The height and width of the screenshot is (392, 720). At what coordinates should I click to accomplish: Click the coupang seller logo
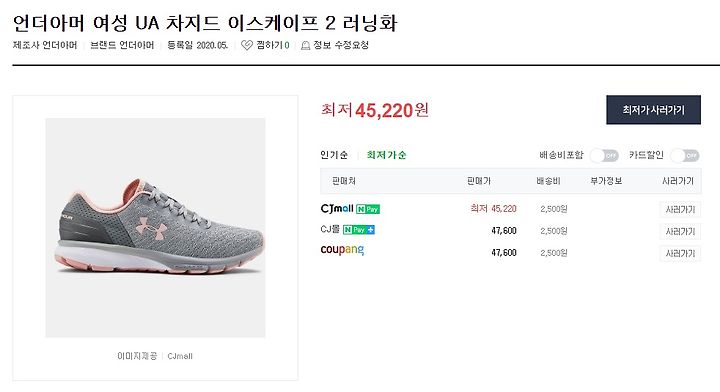coord(342,250)
